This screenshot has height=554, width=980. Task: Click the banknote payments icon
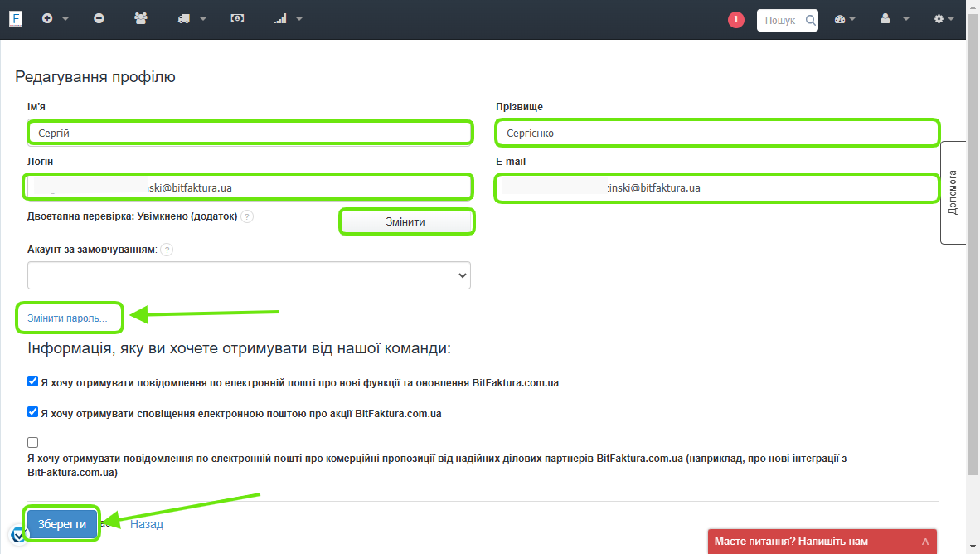238,18
